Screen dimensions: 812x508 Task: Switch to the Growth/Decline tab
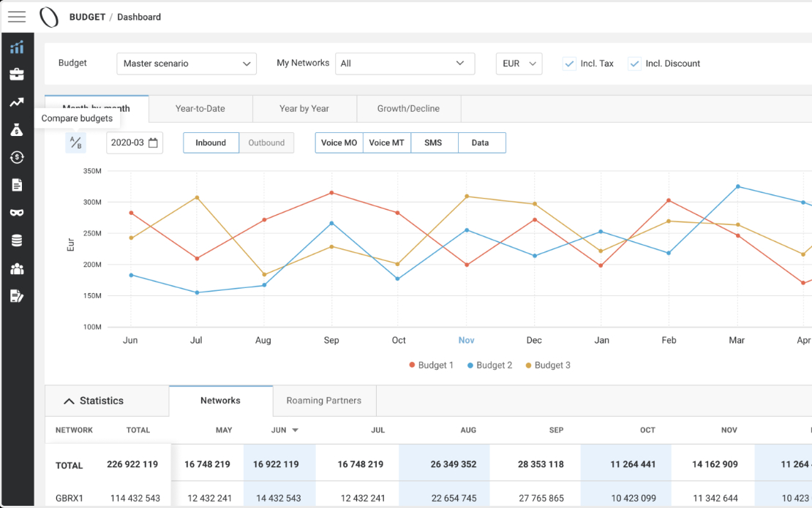pyautogui.click(x=409, y=109)
